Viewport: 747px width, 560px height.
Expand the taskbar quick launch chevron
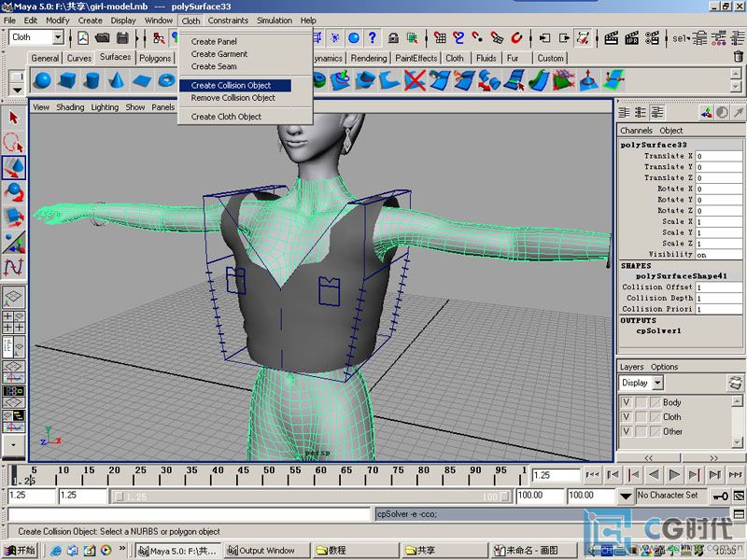122,548
